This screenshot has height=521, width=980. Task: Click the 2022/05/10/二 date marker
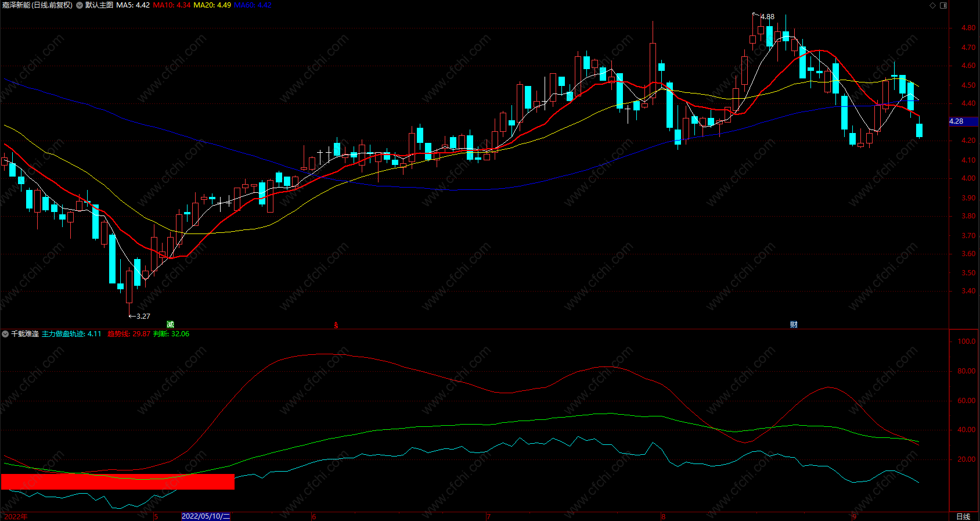[x=206, y=516]
